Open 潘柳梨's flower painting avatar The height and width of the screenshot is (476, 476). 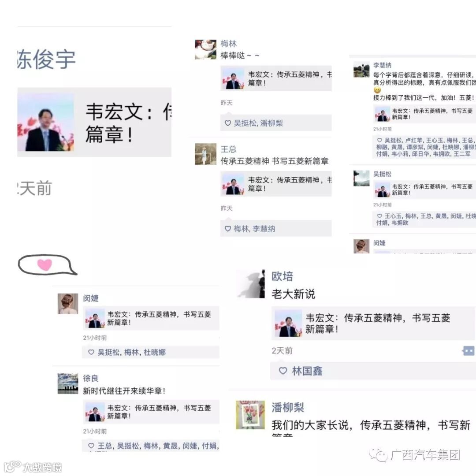[250, 415]
